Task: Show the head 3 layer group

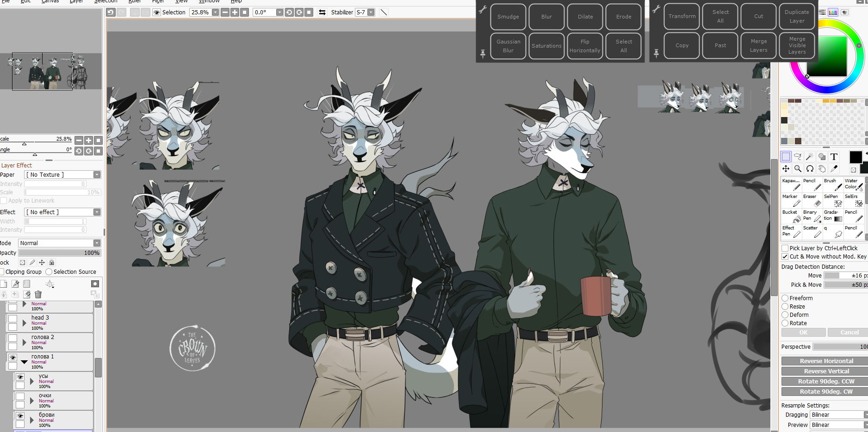Action: click(13, 319)
